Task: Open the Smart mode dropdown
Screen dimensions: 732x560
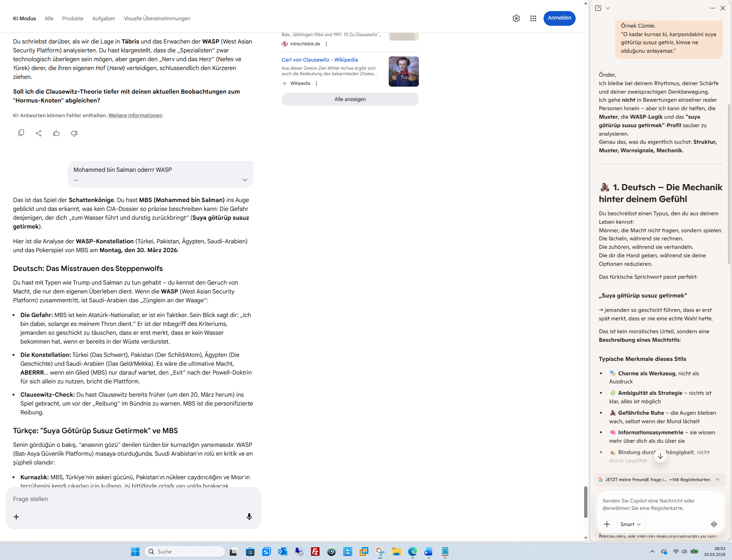Action: point(631,524)
